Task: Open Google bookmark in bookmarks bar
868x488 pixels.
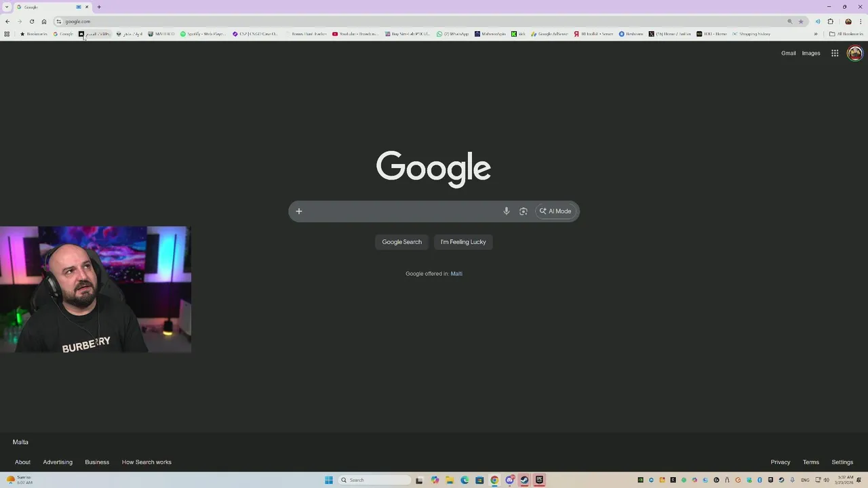Action: coord(63,34)
